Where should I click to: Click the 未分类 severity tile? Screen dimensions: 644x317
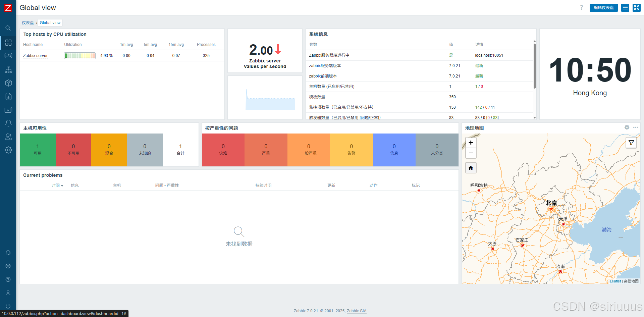click(437, 150)
